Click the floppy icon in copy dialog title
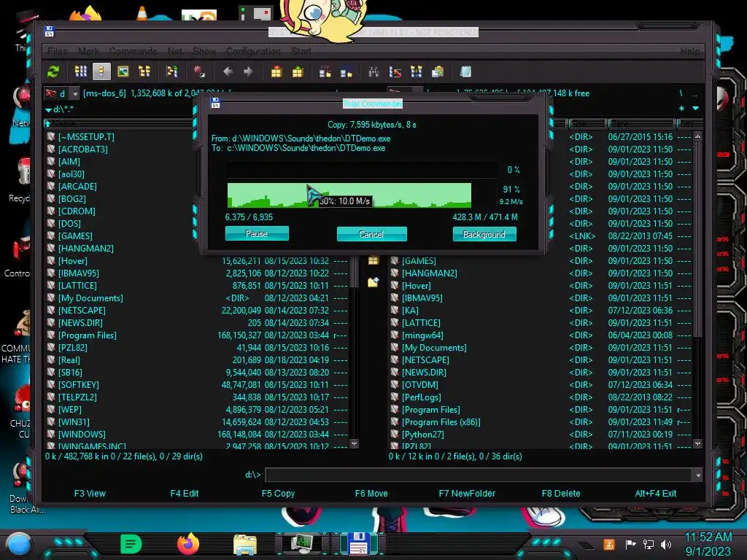Image resolution: width=747 pixels, height=560 pixels. (x=215, y=103)
